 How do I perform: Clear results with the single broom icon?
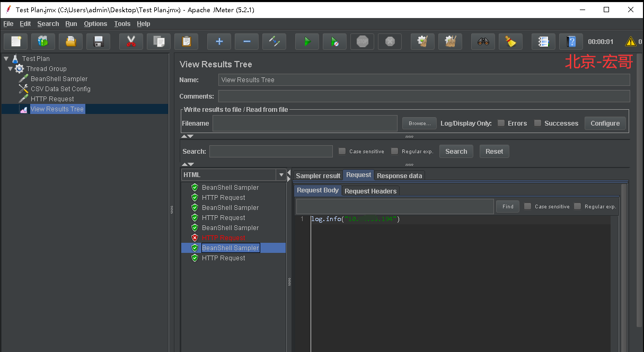click(423, 41)
